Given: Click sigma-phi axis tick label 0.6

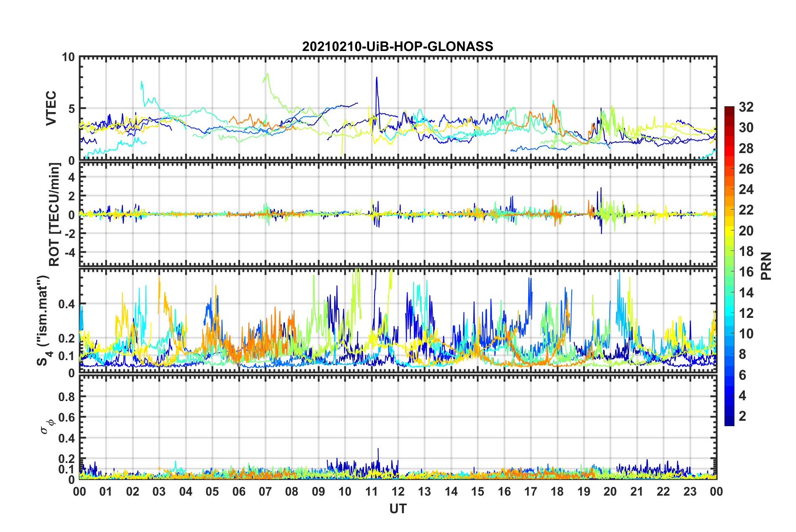Looking at the screenshot, I should pyautogui.click(x=67, y=417).
